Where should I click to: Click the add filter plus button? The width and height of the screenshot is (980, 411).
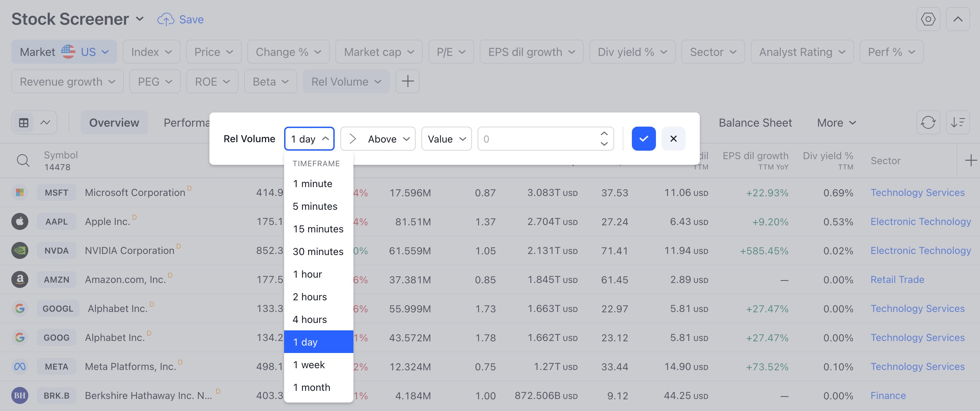pyautogui.click(x=407, y=81)
